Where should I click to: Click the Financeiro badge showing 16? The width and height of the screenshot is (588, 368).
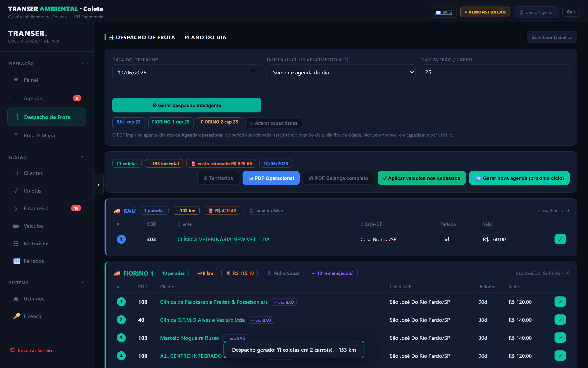pyautogui.click(x=76, y=208)
